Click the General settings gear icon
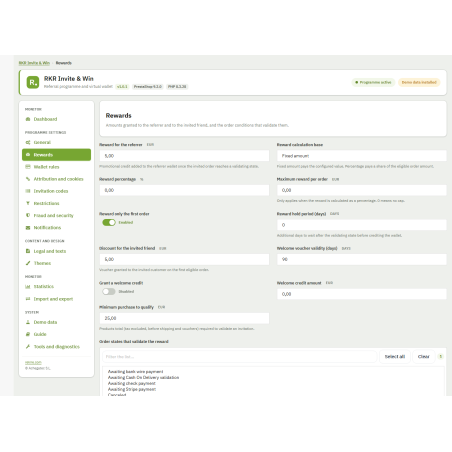Image resolution: width=452 pixels, height=452 pixels. [28, 142]
